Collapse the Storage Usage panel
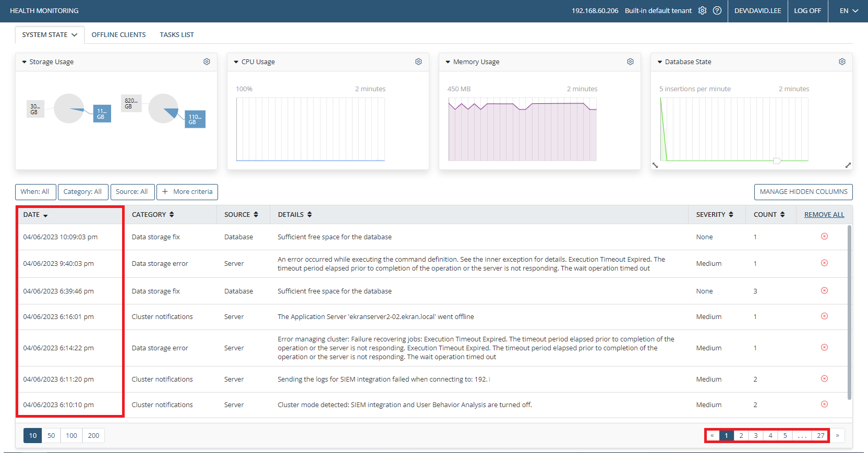Image resolution: width=868 pixels, height=453 pixels. coord(25,62)
